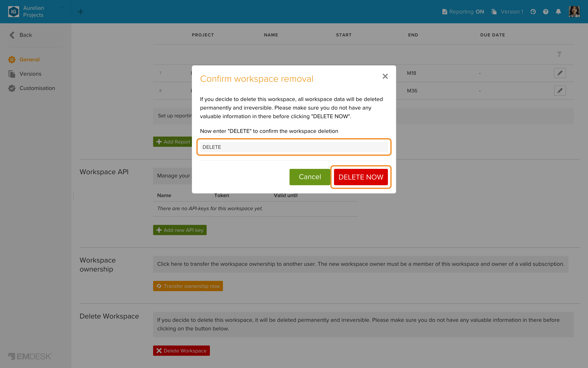The height and width of the screenshot is (368, 588).
Task: Click Transfer ownership now
Action: [x=188, y=286]
